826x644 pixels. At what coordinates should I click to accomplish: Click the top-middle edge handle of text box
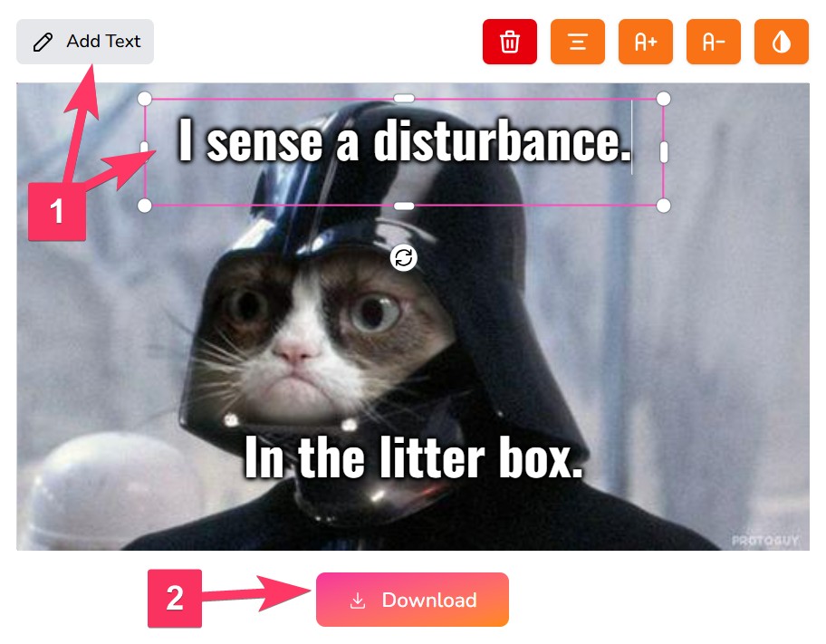(x=404, y=98)
